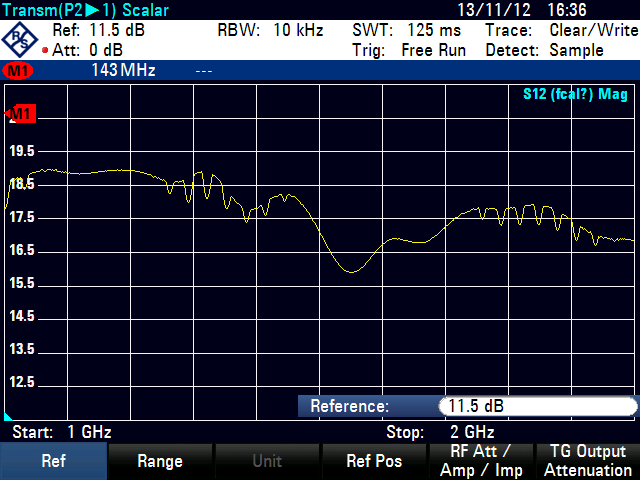Select the Stop 2 GHz frequency readout
This screenshot has width=640, height=480.
point(441,432)
